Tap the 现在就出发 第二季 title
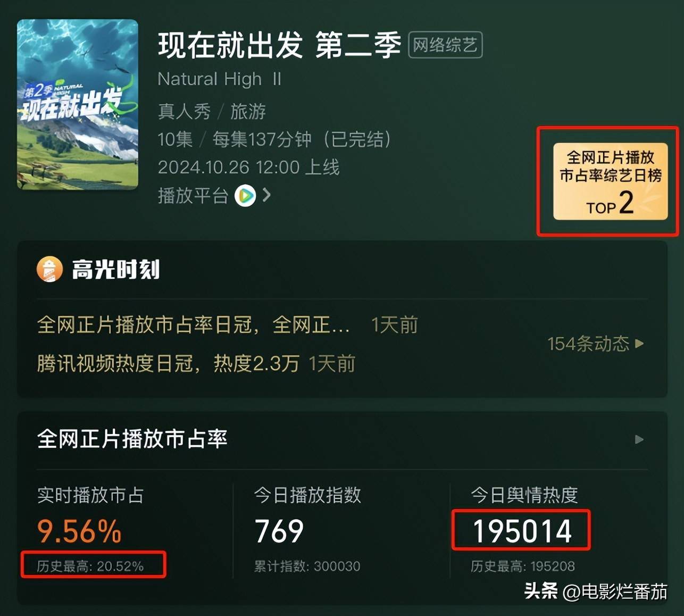684x616 pixels. pos(279,45)
